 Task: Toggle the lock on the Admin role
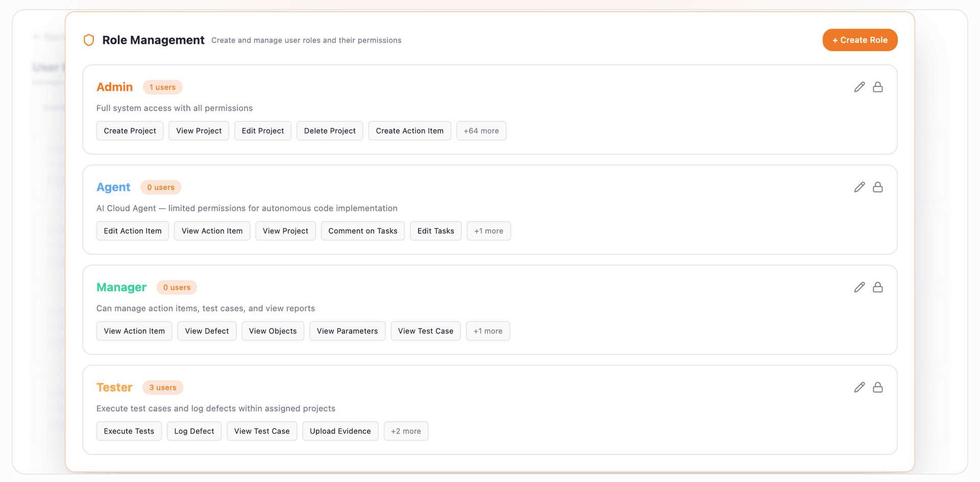(878, 87)
